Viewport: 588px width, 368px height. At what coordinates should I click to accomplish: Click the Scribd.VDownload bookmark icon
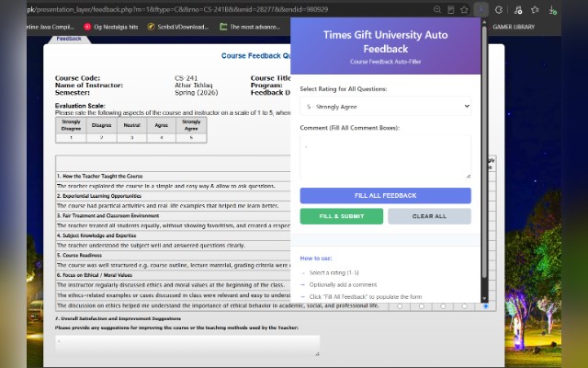pos(151,27)
